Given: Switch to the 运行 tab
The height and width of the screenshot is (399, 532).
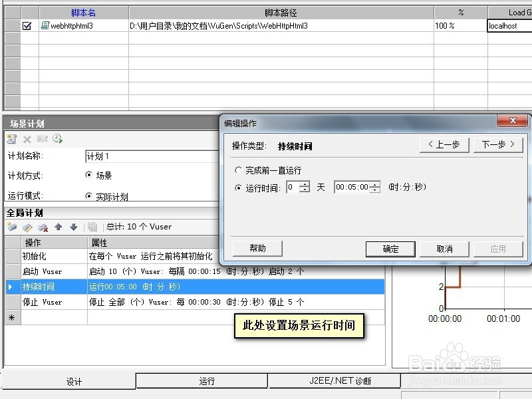Looking at the screenshot, I should coord(201,380).
